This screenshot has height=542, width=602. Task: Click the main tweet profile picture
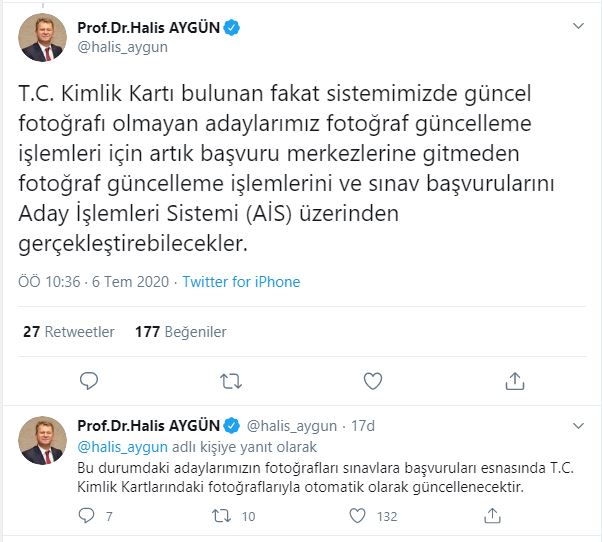pos(41,37)
